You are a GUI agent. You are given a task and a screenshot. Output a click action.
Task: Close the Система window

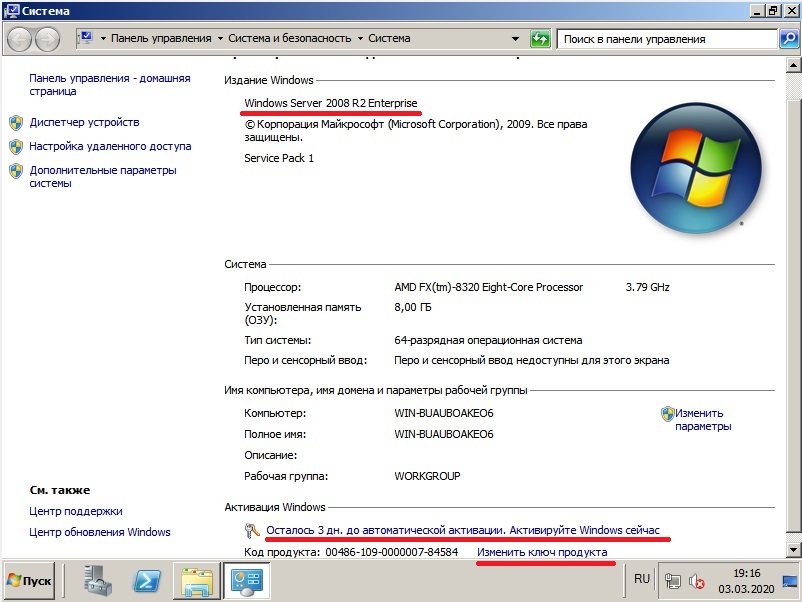791,11
